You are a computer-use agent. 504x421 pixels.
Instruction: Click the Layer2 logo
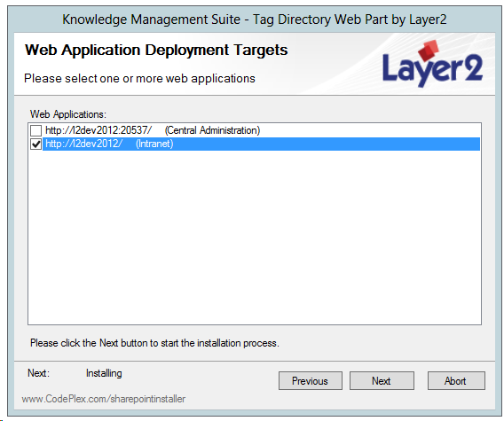432,64
